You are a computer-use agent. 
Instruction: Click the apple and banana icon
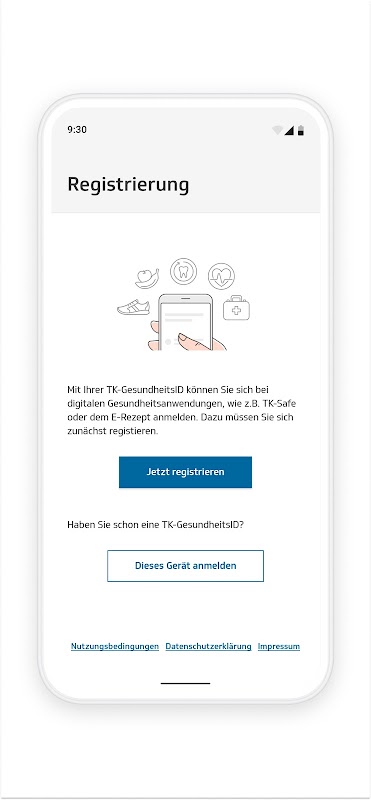pyautogui.click(x=147, y=279)
